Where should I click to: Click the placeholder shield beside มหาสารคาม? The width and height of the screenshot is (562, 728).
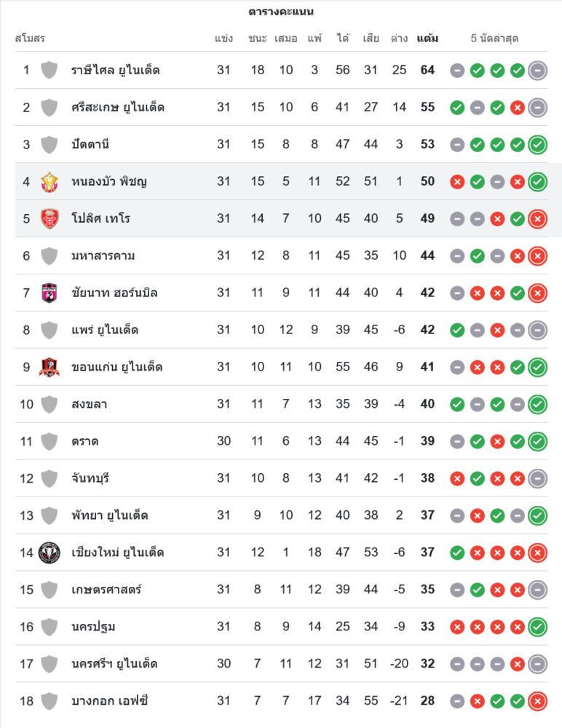[49, 256]
